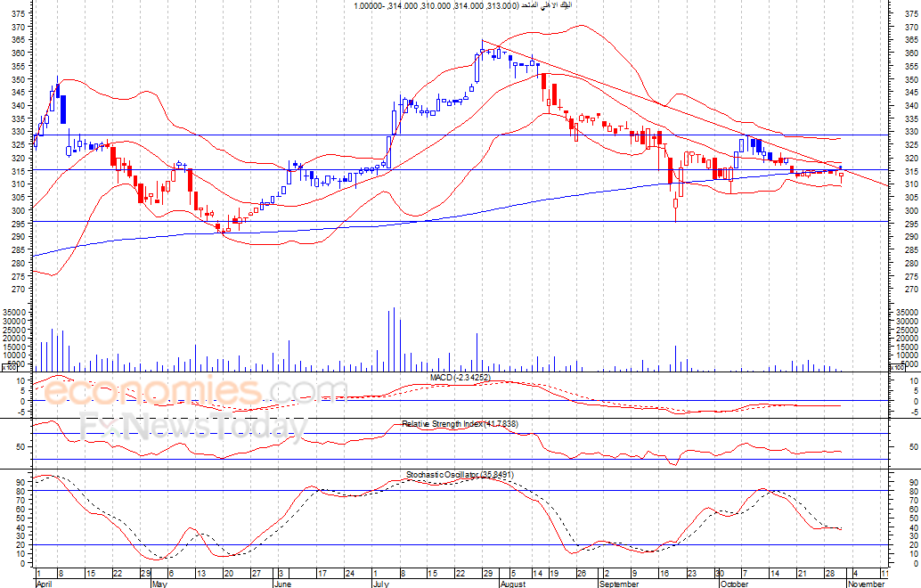Click 375 on the left price axis
The image size is (921, 588).
pyautogui.click(x=18, y=13)
